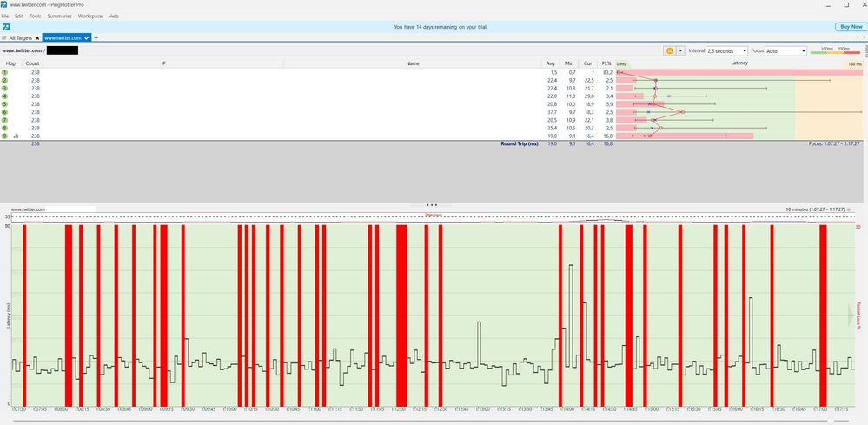Click the PingPlotter logo in the trial banner
Image resolution: width=868 pixels, height=425 pixels.
click(6, 27)
